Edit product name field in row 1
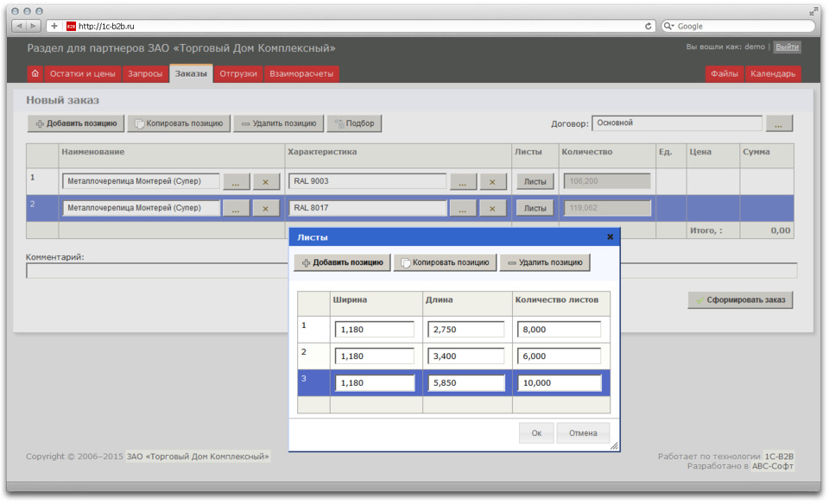The width and height of the screenshot is (829, 504). pos(141,181)
